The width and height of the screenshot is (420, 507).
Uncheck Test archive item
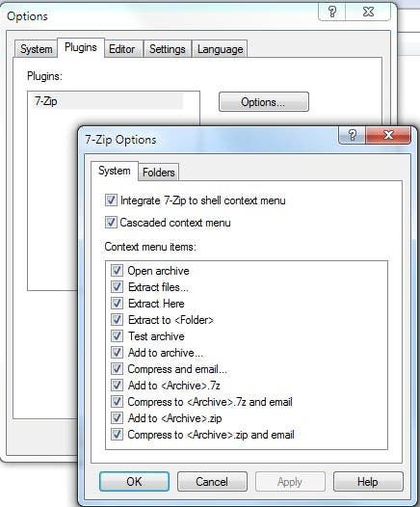click(x=117, y=336)
